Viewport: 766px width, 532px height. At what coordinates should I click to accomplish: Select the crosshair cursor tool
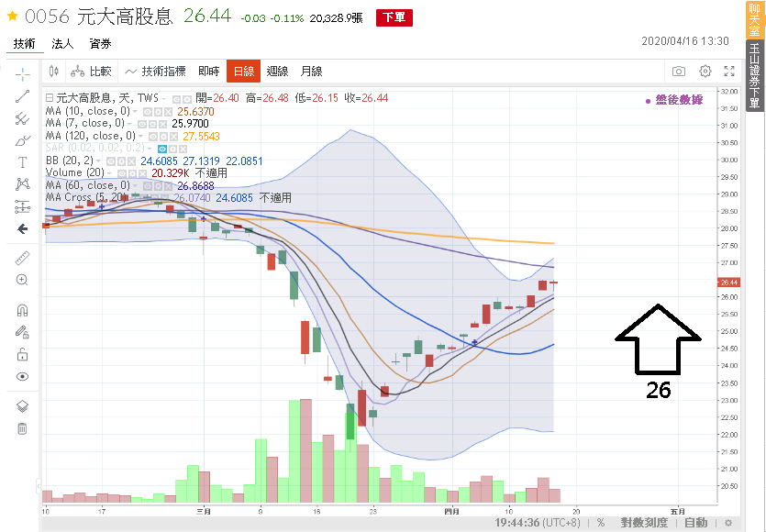point(22,74)
